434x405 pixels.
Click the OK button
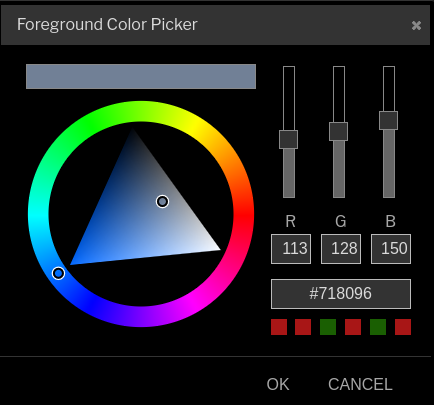tap(278, 384)
